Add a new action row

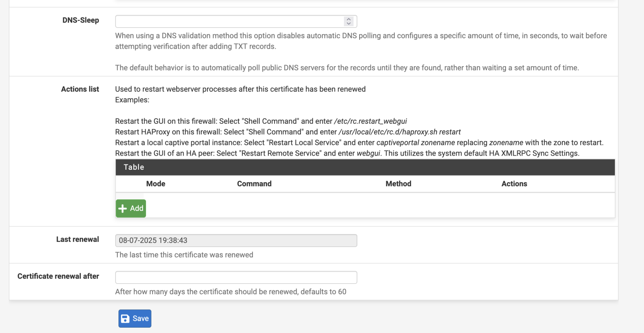[x=131, y=208]
